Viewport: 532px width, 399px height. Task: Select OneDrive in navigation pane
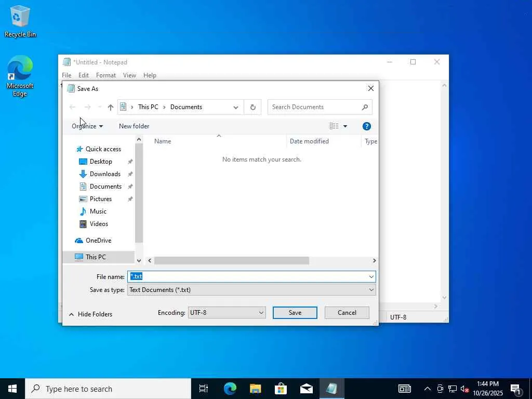[x=98, y=241]
